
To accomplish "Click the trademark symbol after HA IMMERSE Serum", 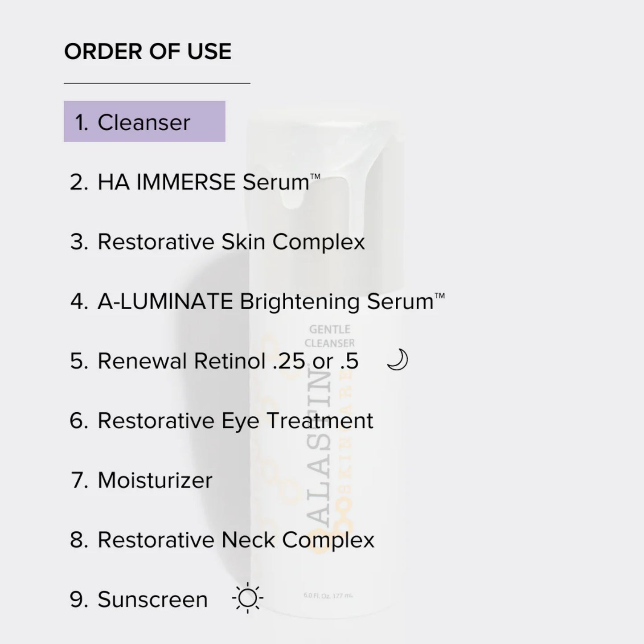I will point(315,176).
